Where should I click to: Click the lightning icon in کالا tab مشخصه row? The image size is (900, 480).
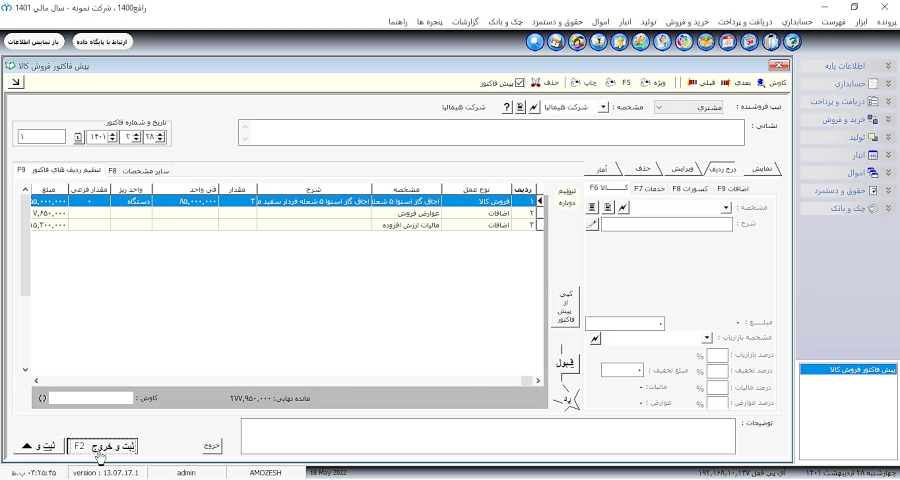coord(623,207)
